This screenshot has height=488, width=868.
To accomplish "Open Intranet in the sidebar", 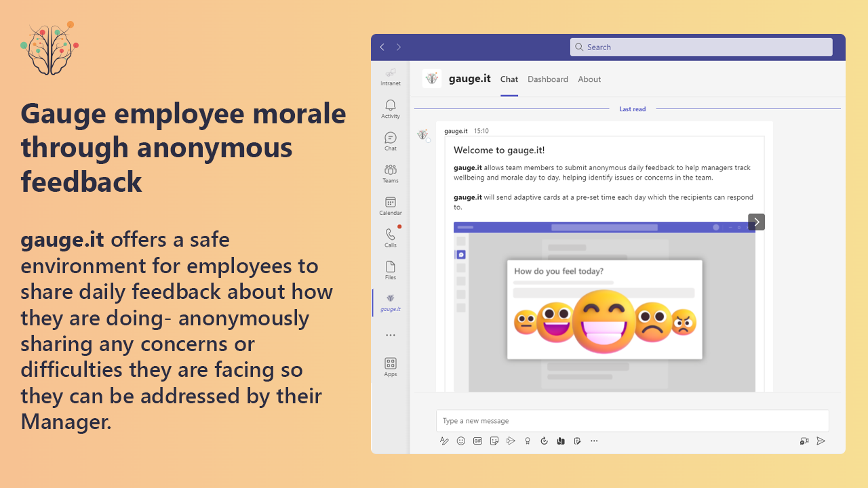I will coord(391,77).
